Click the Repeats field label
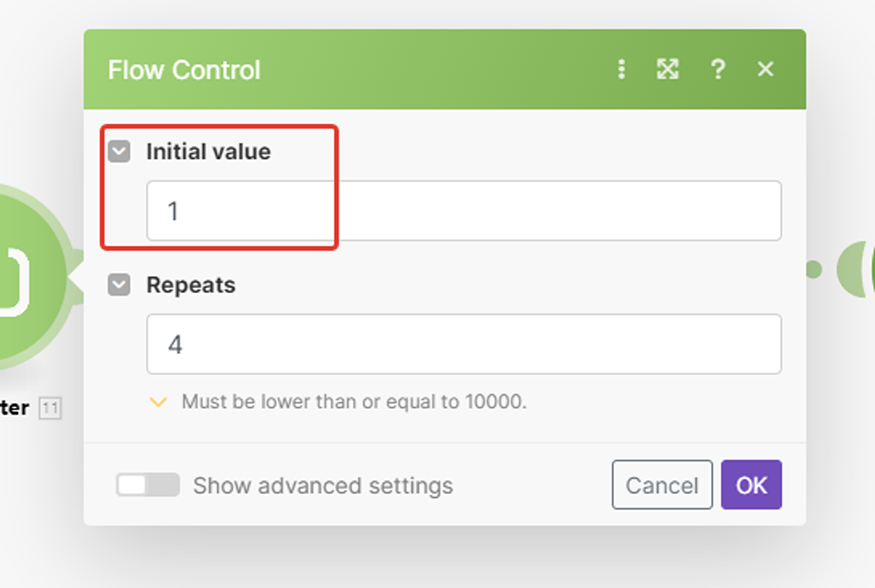Screen dimensions: 875x588 tap(191, 285)
